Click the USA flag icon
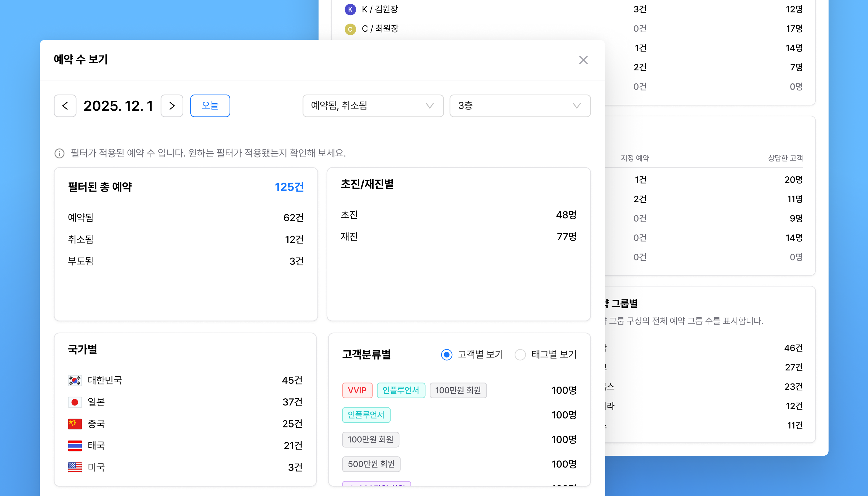This screenshot has width=868, height=496. [75, 467]
